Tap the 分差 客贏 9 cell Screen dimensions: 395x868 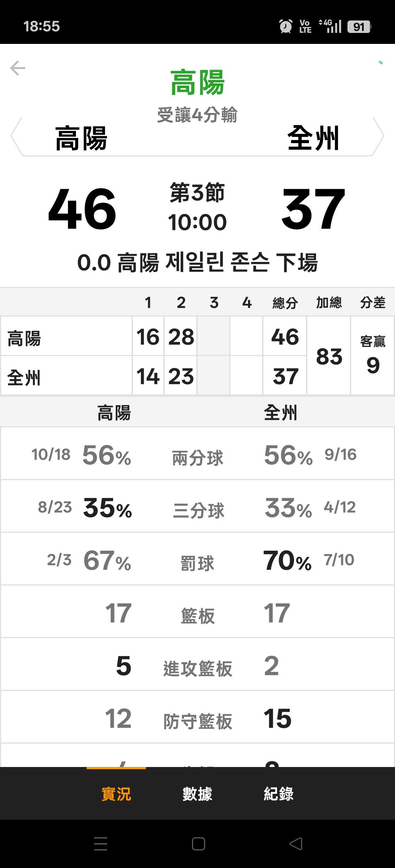[x=373, y=356]
